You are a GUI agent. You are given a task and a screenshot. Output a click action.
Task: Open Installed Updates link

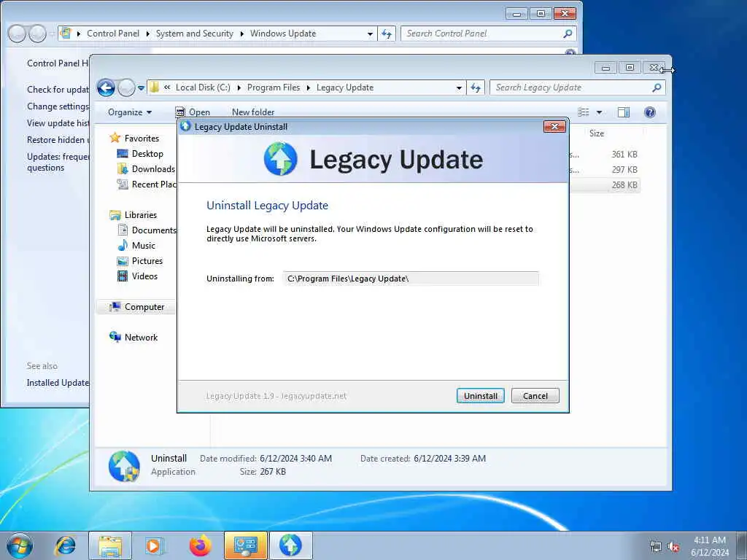pyautogui.click(x=57, y=383)
